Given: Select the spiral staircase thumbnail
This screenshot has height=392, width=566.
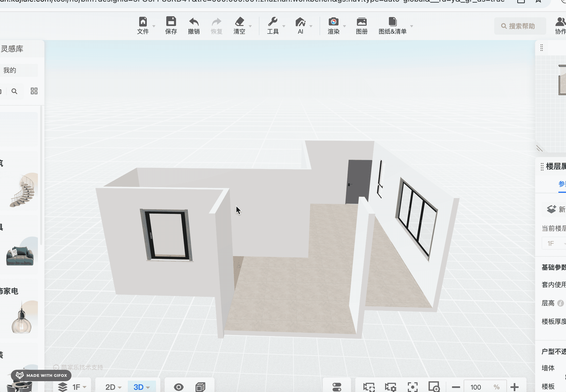Looking at the screenshot, I should click(x=22, y=191).
